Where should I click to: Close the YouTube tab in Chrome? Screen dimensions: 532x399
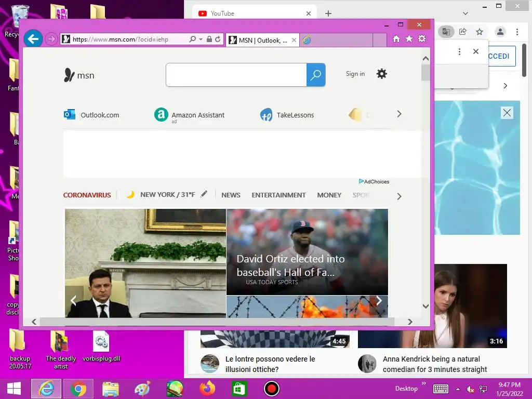(x=309, y=14)
